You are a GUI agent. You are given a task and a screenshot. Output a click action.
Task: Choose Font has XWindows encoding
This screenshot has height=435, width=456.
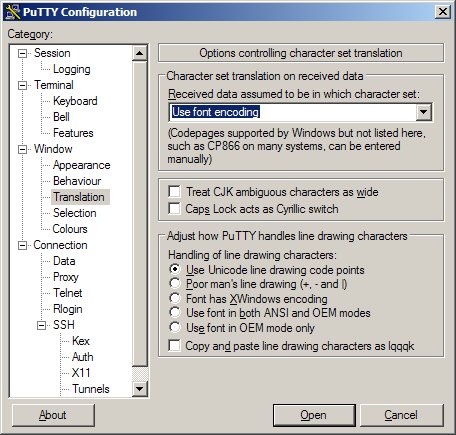(x=175, y=298)
